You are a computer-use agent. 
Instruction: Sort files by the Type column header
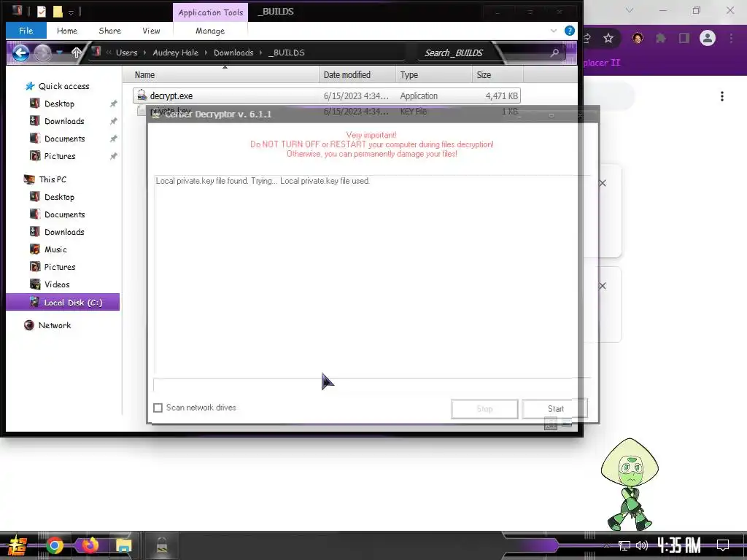pos(433,75)
